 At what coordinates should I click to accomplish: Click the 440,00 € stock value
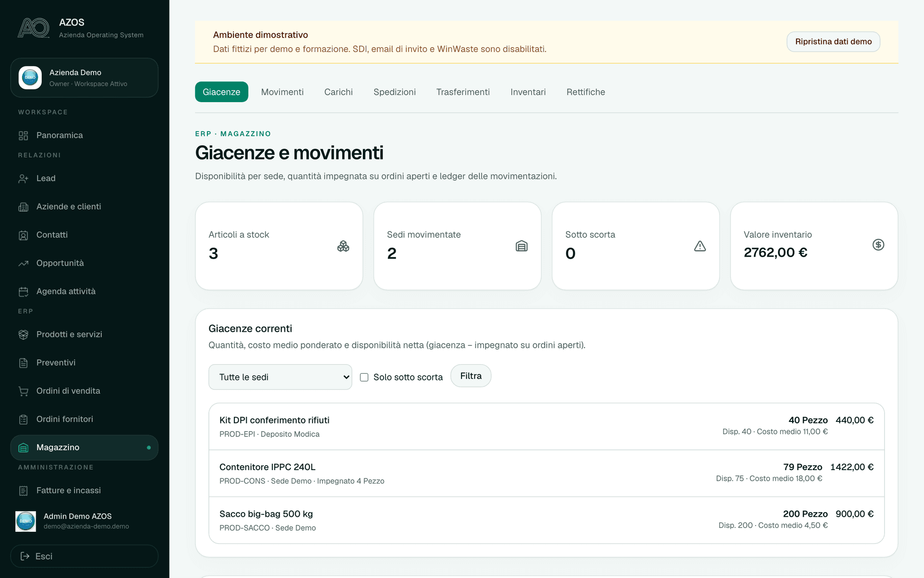coord(855,420)
